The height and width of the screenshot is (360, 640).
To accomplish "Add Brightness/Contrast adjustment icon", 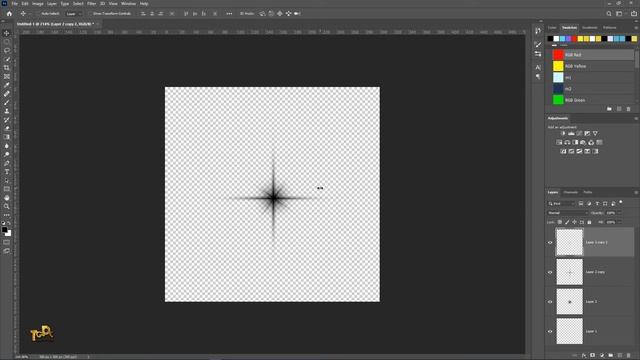I will point(563,133).
